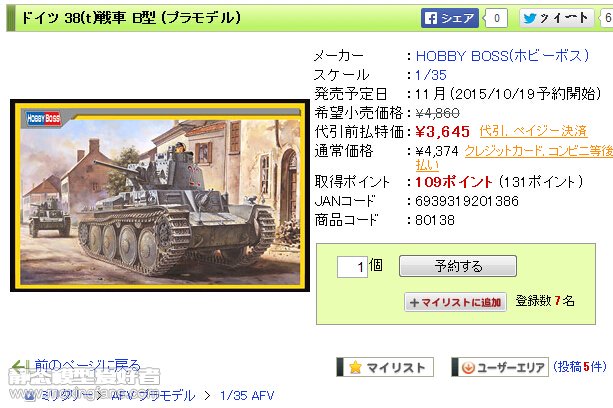Open the 1/35 scale link
The image size is (613, 408).
tap(430, 75)
